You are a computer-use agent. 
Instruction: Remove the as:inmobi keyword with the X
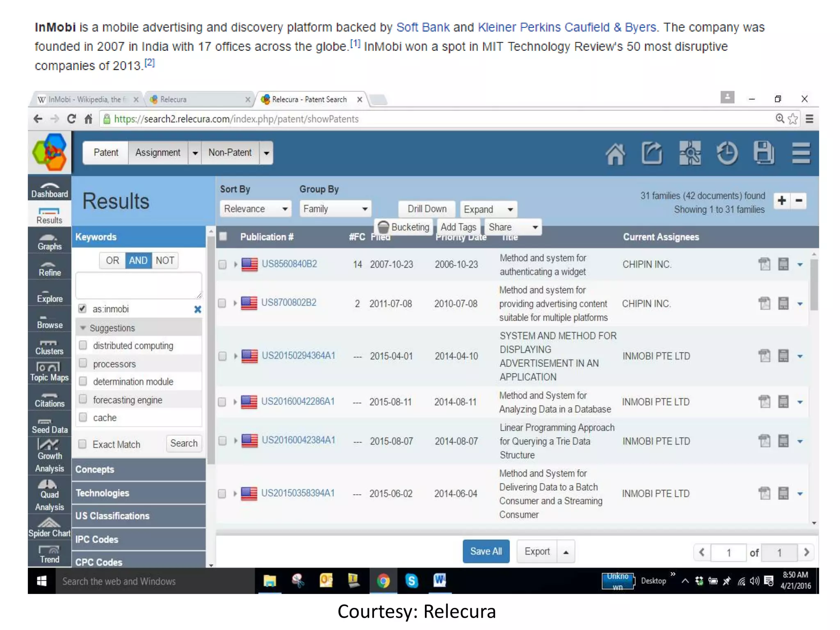coord(198,309)
